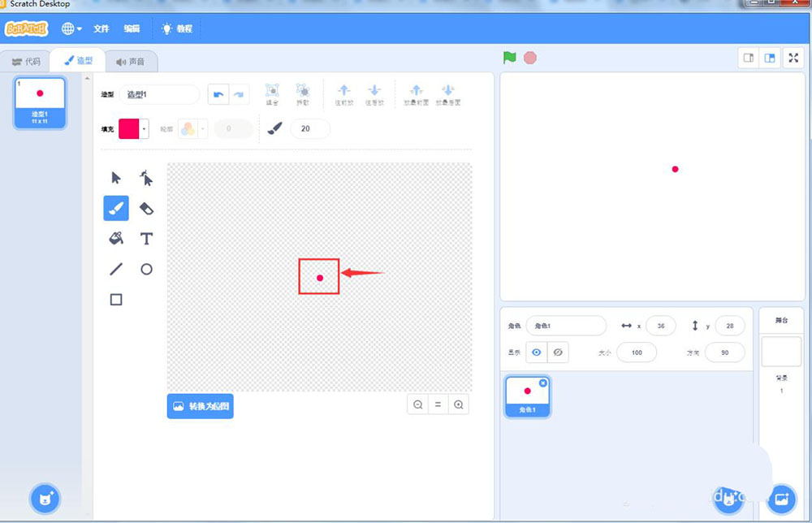Click the choose a costume cat button

click(45, 499)
